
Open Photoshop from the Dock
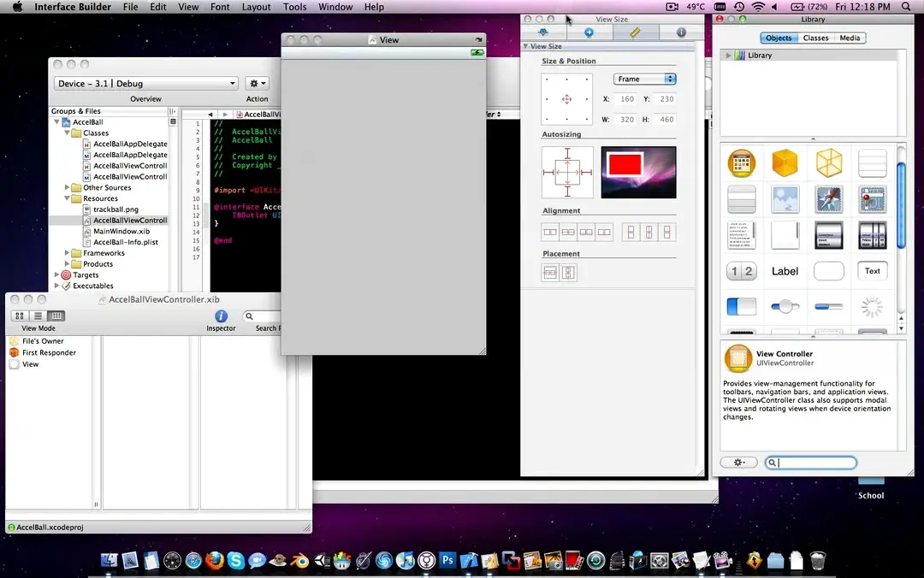447,560
